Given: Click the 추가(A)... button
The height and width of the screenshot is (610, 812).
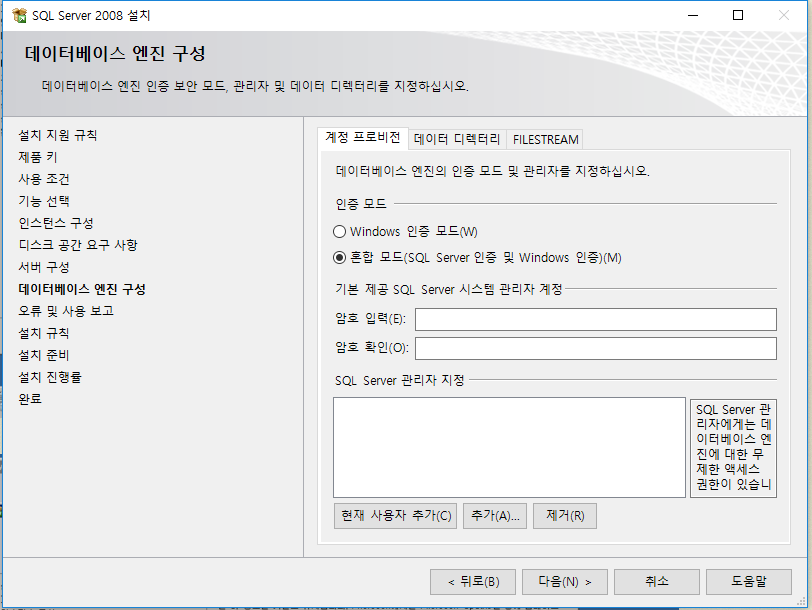Looking at the screenshot, I should point(495,516).
